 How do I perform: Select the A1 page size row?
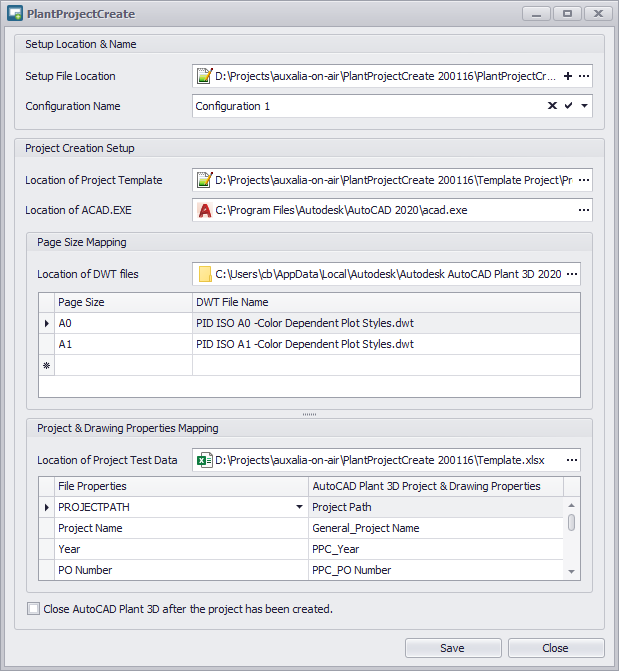pyautogui.click(x=123, y=344)
